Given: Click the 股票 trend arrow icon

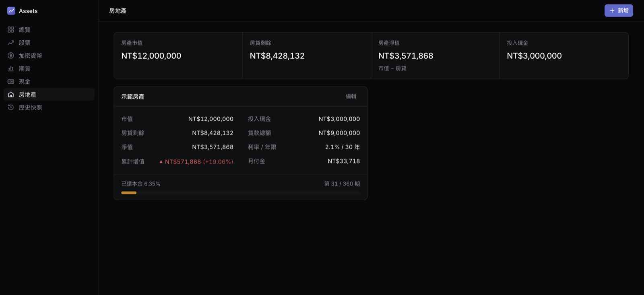Looking at the screenshot, I should click(11, 43).
